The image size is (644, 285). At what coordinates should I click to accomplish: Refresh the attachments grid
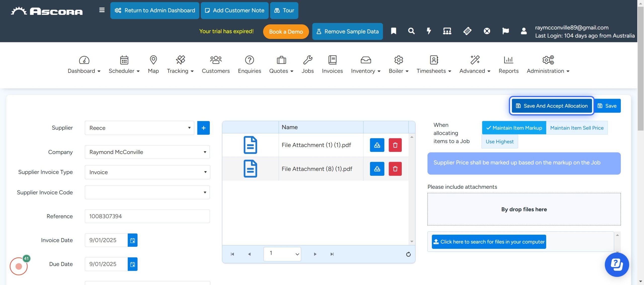pyautogui.click(x=408, y=254)
